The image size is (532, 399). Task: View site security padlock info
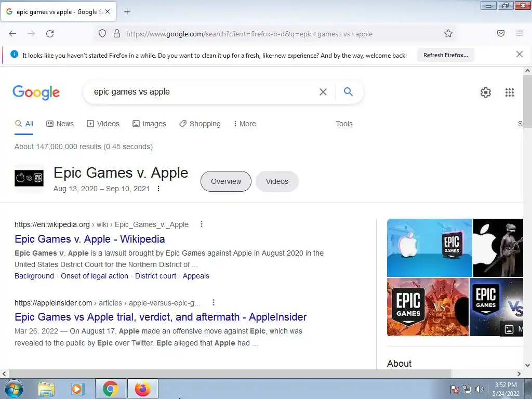(x=117, y=34)
